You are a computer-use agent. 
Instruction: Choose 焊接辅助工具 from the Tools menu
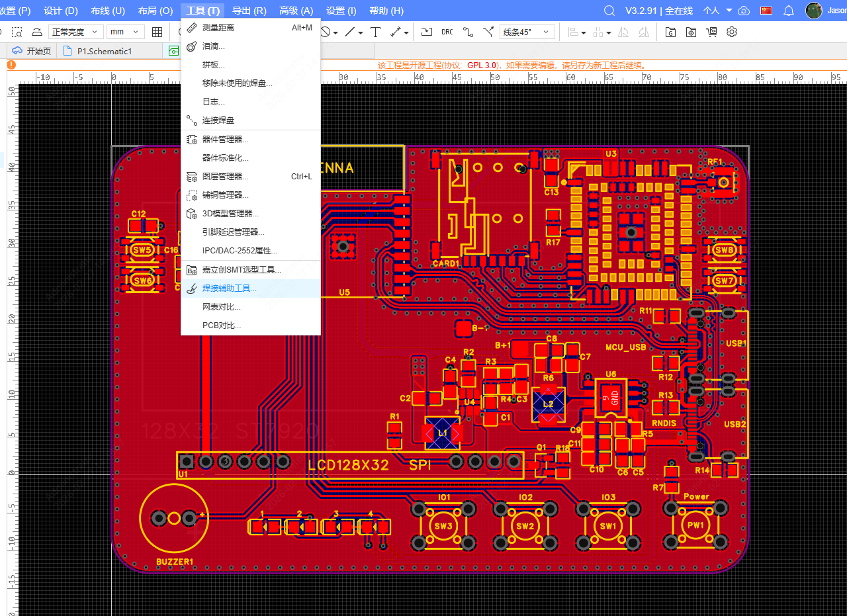click(x=229, y=288)
